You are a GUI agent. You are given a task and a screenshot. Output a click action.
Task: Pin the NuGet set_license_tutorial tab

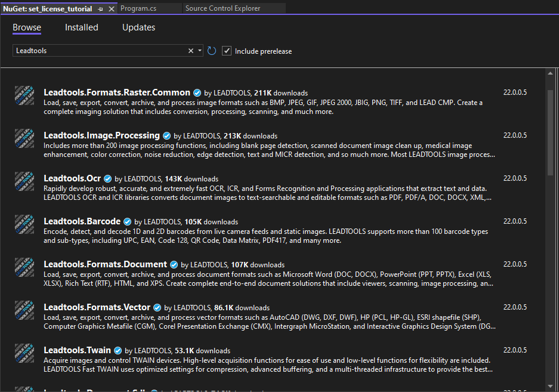101,9
